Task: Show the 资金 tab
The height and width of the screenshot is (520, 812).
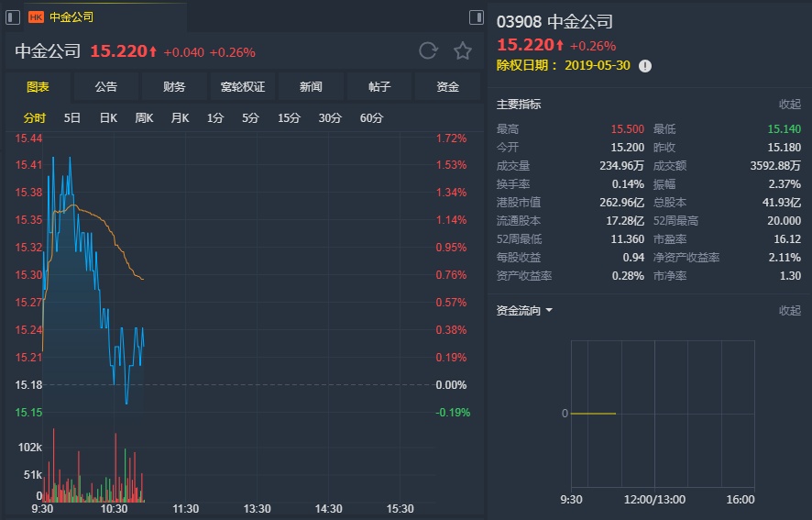Action: (x=447, y=87)
